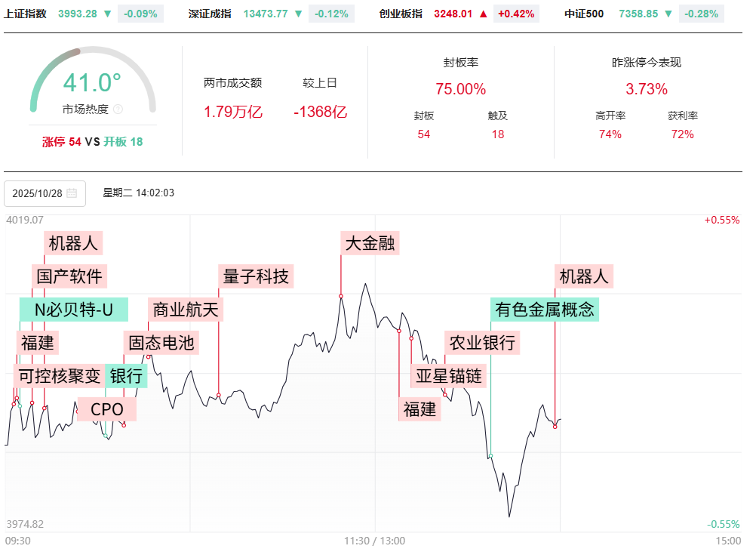Click the green down arrow next to 上证指数
This screenshot has width=756, height=555.
coord(108,14)
